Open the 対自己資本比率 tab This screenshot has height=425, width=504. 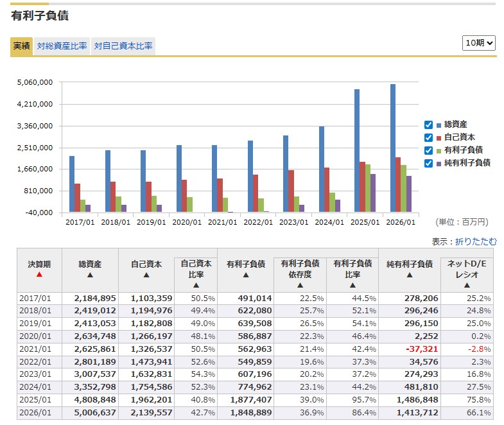pos(123,46)
